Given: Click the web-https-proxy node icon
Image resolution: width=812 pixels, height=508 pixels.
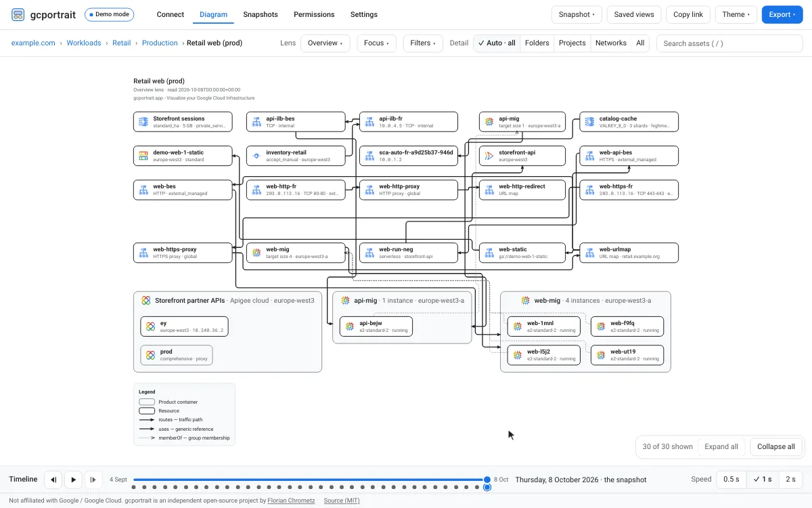Looking at the screenshot, I should pos(143,253).
